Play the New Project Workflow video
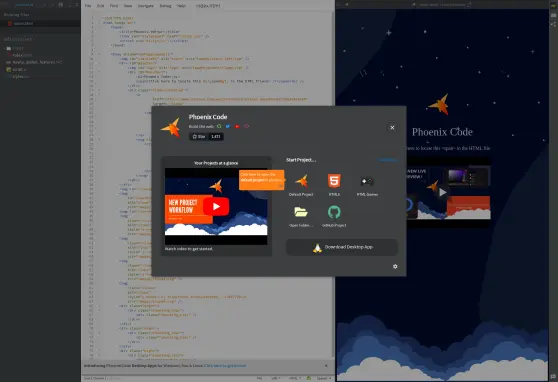This screenshot has width=558, height=382. (216, 206)
